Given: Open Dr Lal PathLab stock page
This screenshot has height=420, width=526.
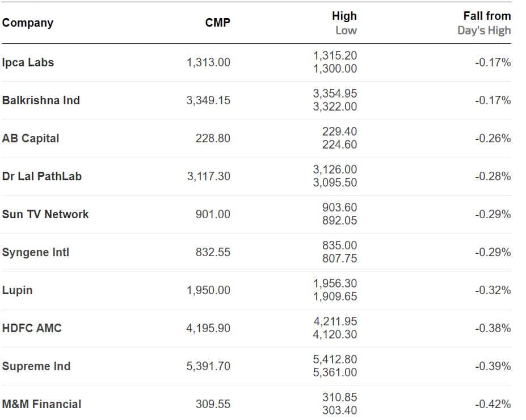Looking at the screenshot, I should tap(42, 176).
